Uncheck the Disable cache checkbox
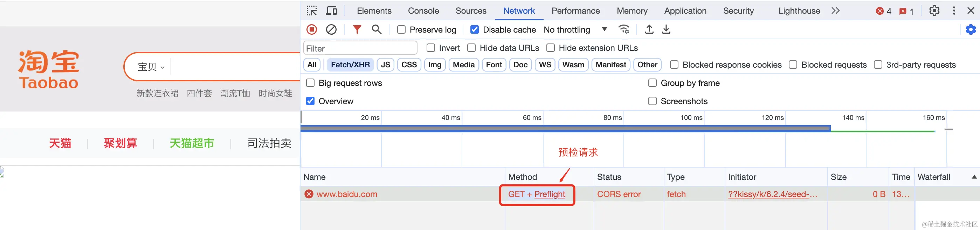The height and width of the screenshot is (230, 980). coord(474,30)
